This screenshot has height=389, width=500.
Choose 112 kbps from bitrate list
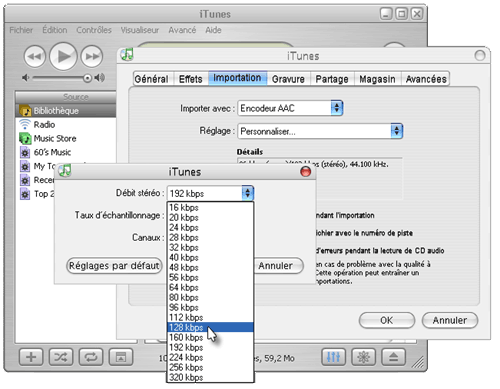pyautogui.click(x=210, y=317)
